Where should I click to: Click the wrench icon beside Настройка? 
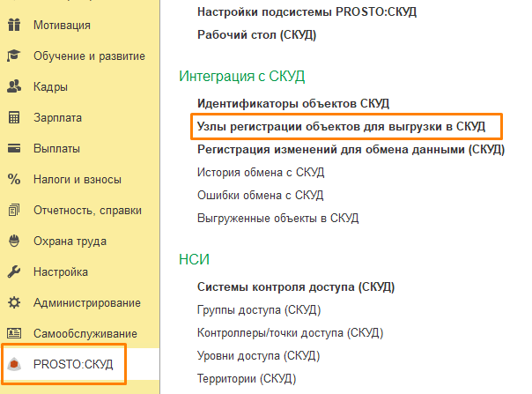(14, 271)
